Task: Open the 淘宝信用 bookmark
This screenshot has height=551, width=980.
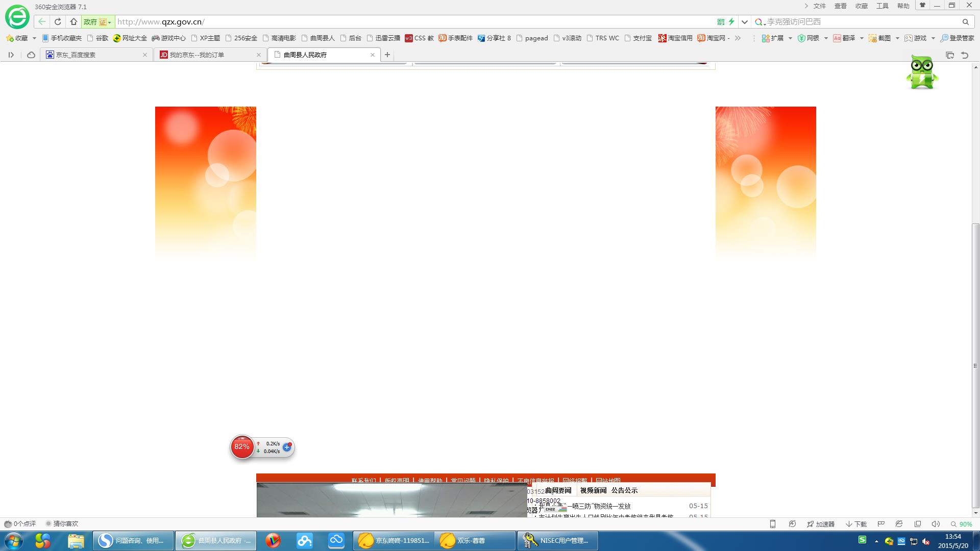Action: click(x=675, y=38)
